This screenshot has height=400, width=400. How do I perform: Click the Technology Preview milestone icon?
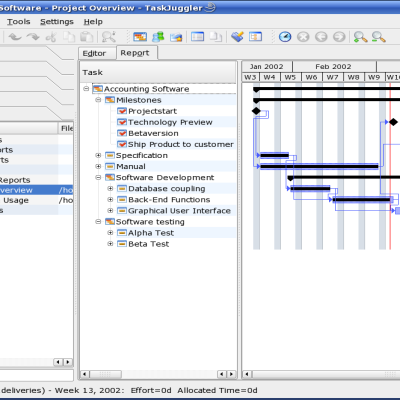pyautogui.click(x=122, y=122)
